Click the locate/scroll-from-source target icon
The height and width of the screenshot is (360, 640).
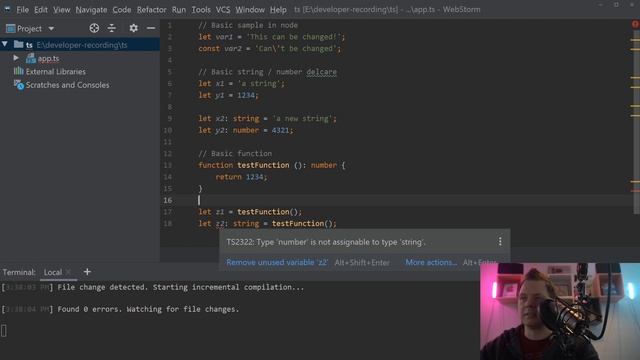pos(94,28)
